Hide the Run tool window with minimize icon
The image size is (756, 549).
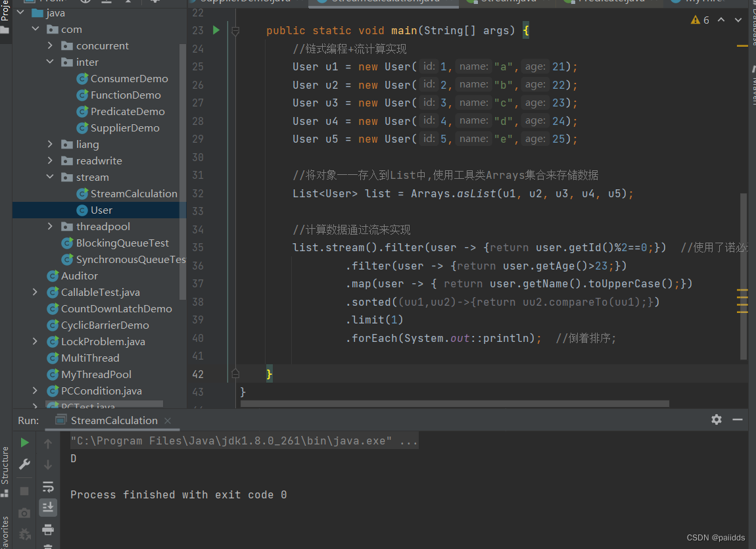coord(738,419)
